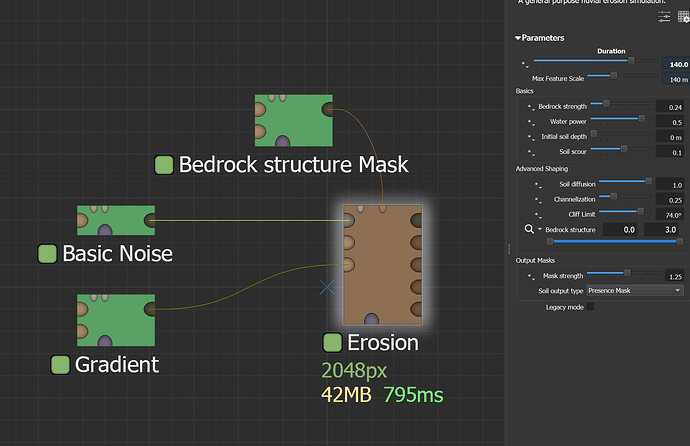Click the output port of Gradient node

150,309
